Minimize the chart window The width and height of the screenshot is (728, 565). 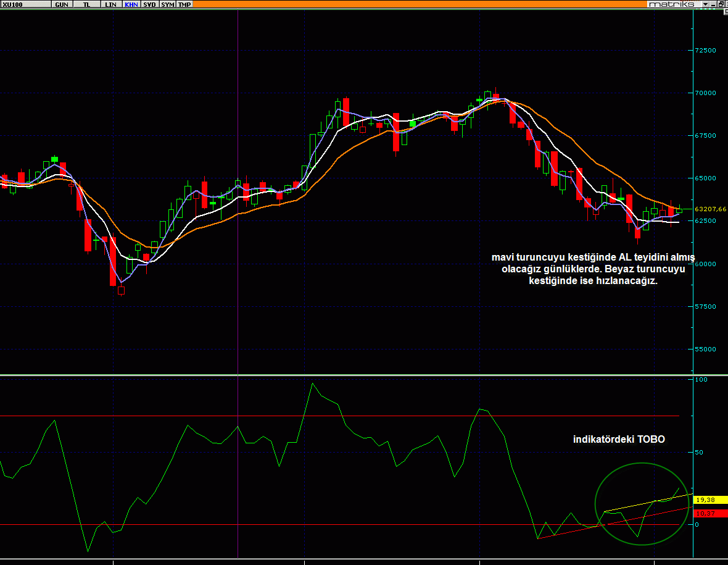[714, 4]
